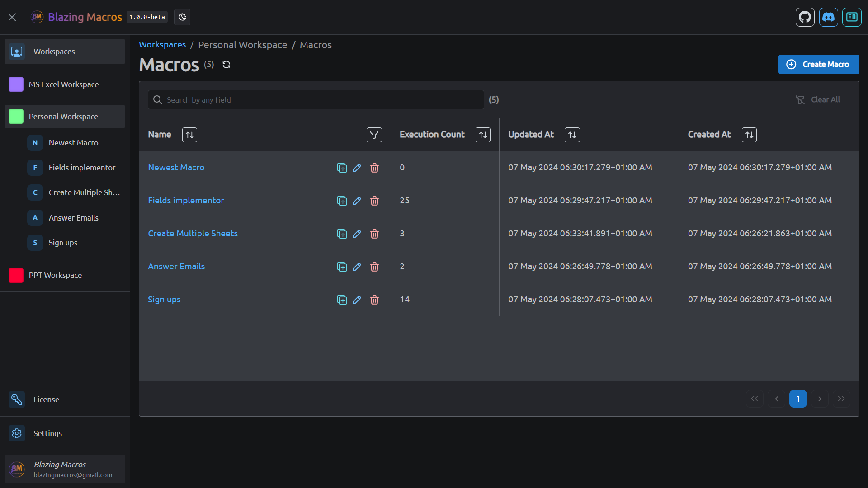Sort by Execution Count column
868x488 pixels.
coord(483,135)
